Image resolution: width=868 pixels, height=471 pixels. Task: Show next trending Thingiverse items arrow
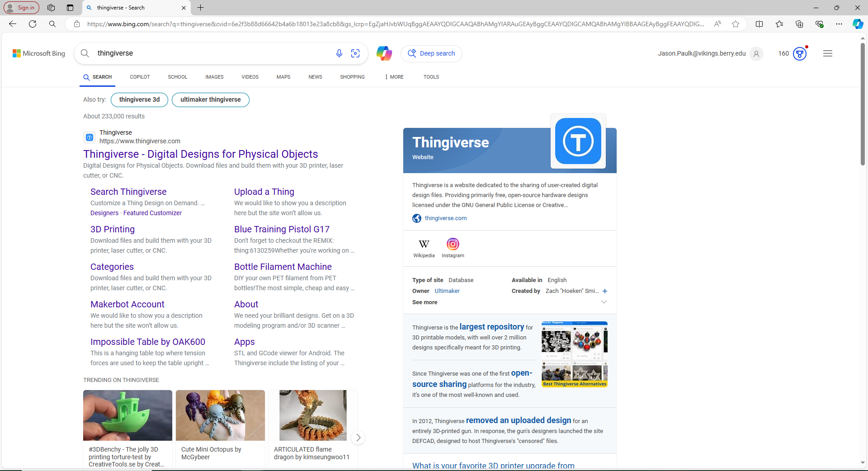[x=358, y=438]
